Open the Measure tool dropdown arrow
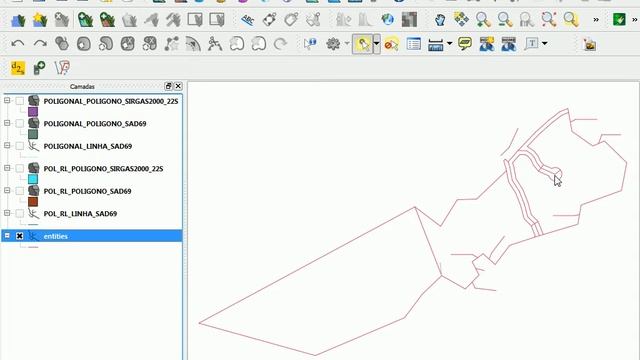This screenshot has width=640, height=360. click(x=449, y=44)
